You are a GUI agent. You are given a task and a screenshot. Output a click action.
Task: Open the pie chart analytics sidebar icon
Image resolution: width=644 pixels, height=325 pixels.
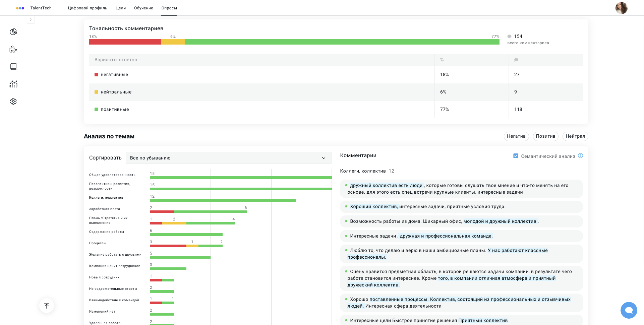coord(13,32)
